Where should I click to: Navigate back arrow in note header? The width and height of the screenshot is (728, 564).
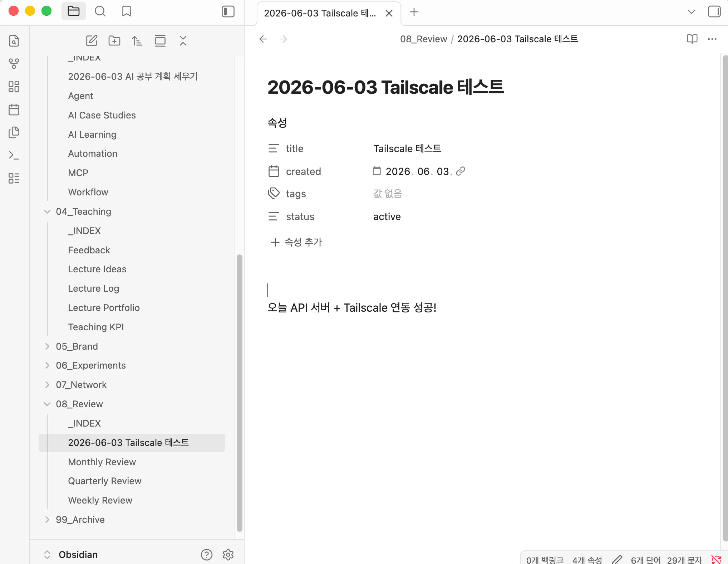click(x=263, y=39)
